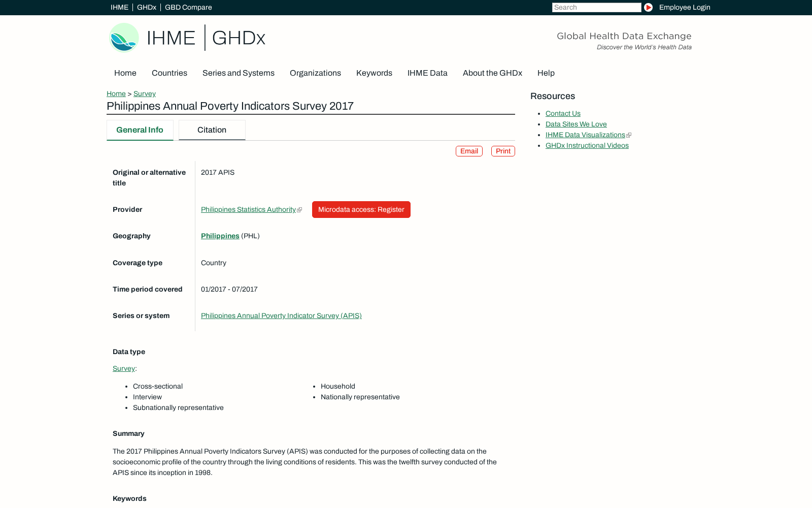Viewport: 812px width, 508px height.
Task: Open Employee Login
Action: (x=685, y=8)
